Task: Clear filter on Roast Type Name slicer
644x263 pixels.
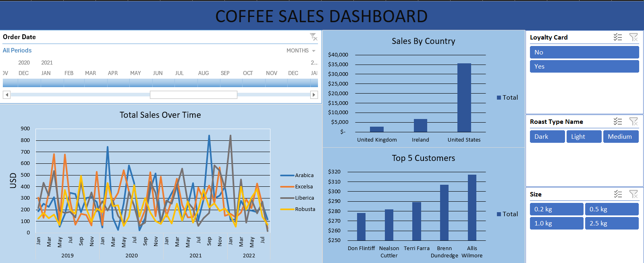Action: click(634, 121)
